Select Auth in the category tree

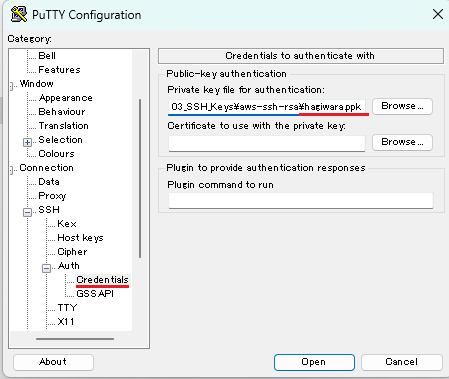point(69,266)
